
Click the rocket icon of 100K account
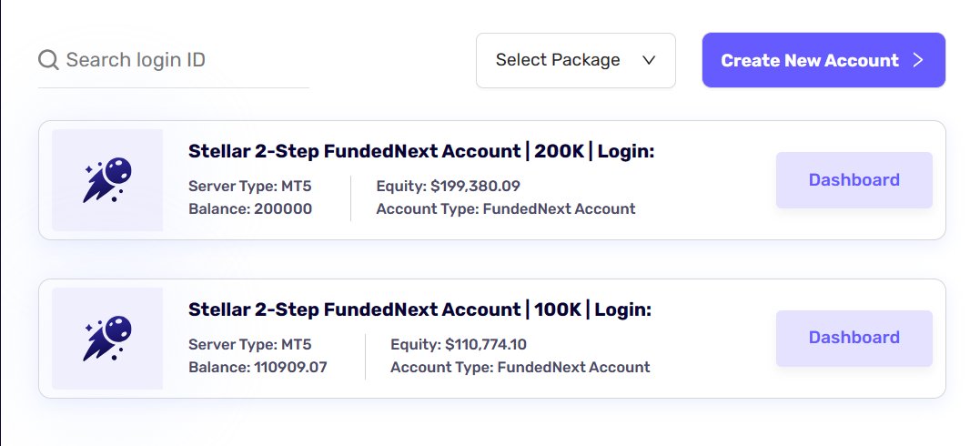pyautogui.click(x=108, y=338)
